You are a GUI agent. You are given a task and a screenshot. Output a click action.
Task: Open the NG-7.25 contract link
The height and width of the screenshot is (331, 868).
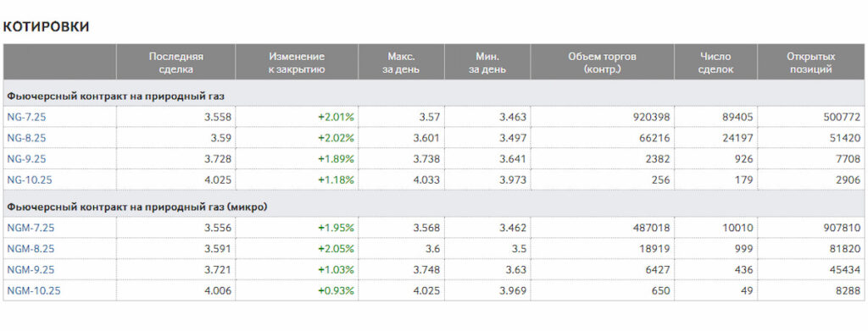[x=26, y=117]
